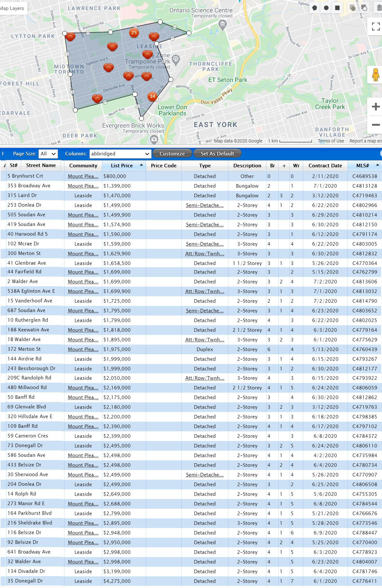382x588 pixels.
Task: Click the Type column header
Action: (x=205, y=166)
